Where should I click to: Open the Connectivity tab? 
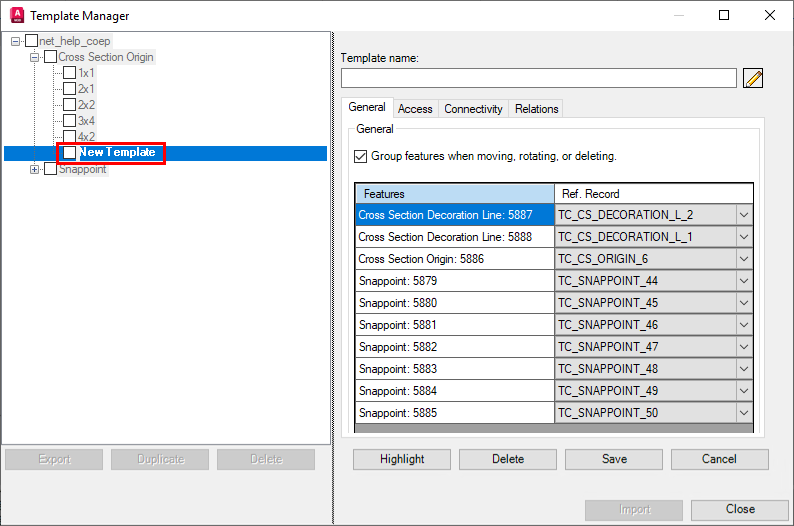[x=473, y=109]
